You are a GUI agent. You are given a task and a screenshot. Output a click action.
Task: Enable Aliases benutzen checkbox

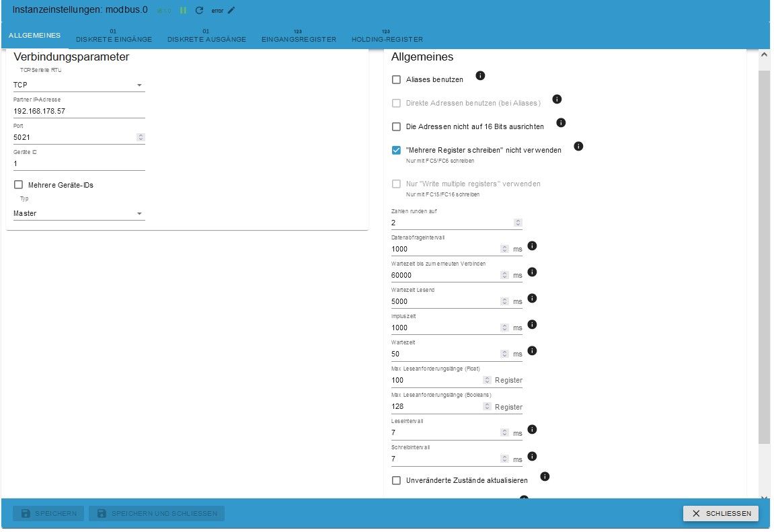click(396, 79)
